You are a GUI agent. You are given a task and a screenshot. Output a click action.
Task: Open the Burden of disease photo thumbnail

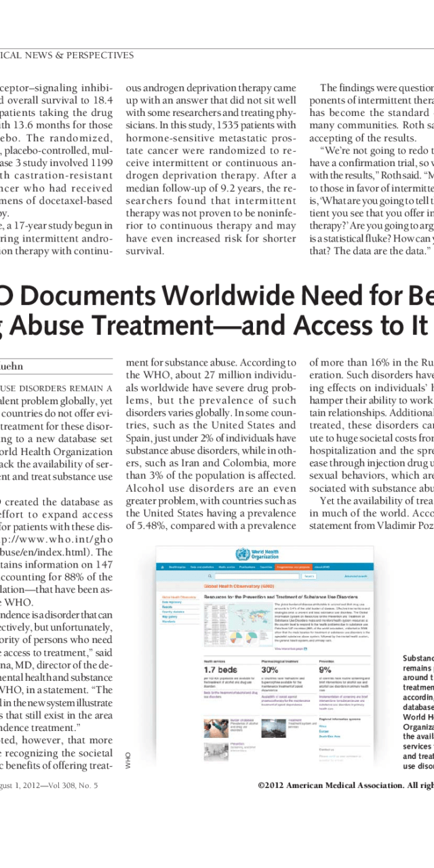coord(216,726)
